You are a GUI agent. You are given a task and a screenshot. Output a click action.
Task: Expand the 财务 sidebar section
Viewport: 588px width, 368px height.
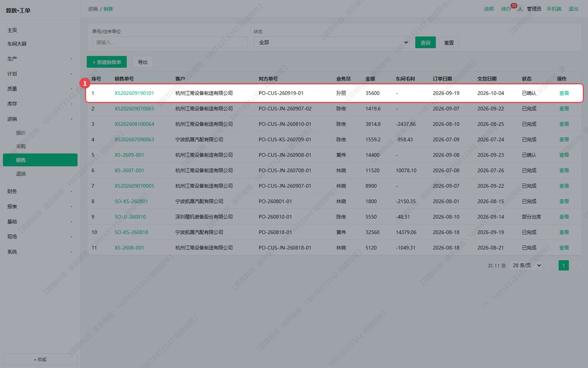tap(40, 191)
